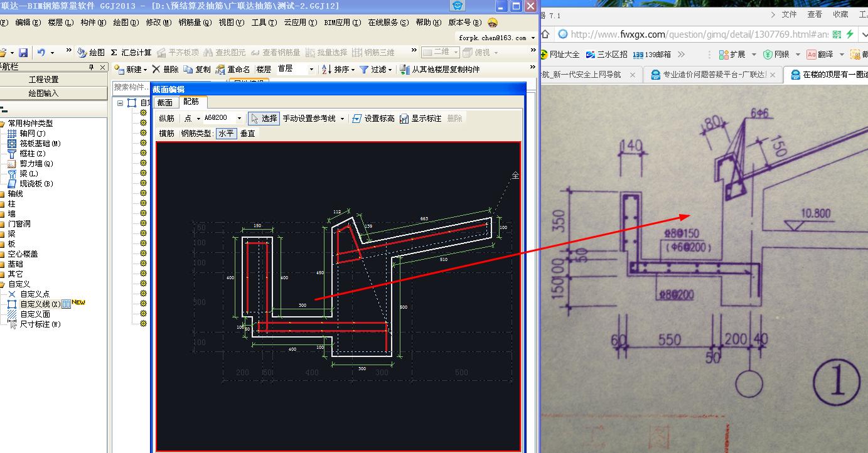Image resolution: width=868 pixels, height=453 pixels.
Task: Toggle 垂直 rebar type
Action: [248, 133]
